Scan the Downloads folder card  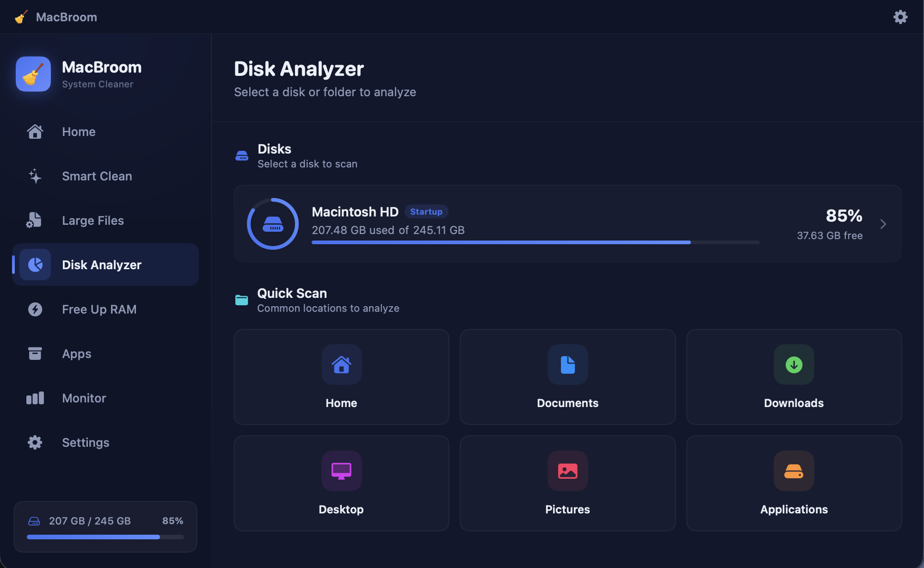pyautogui.click(x=794, y=377)
